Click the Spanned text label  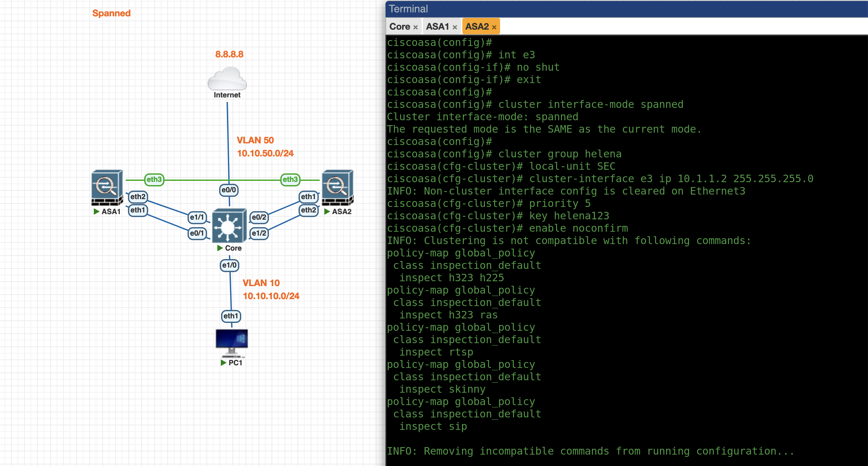coord(111,13)
